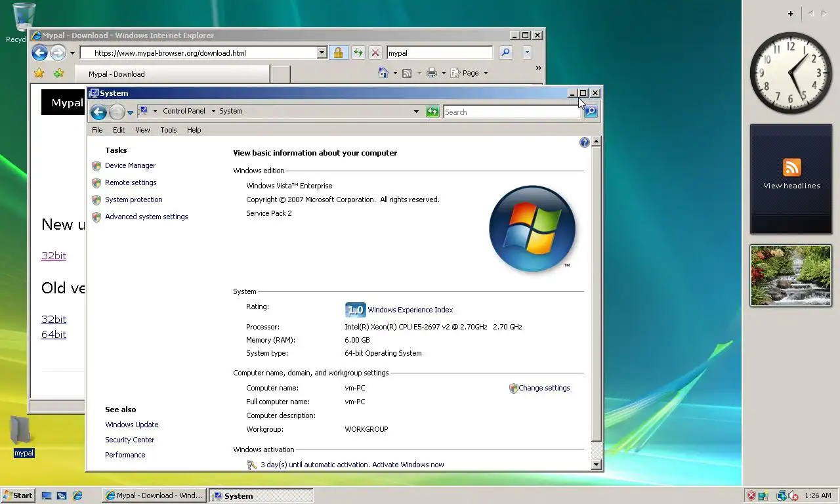Refresh the System window
Image resolution: width=840 pixels, height=504 pixels.
pyautogui.click(x=432, y=112)
